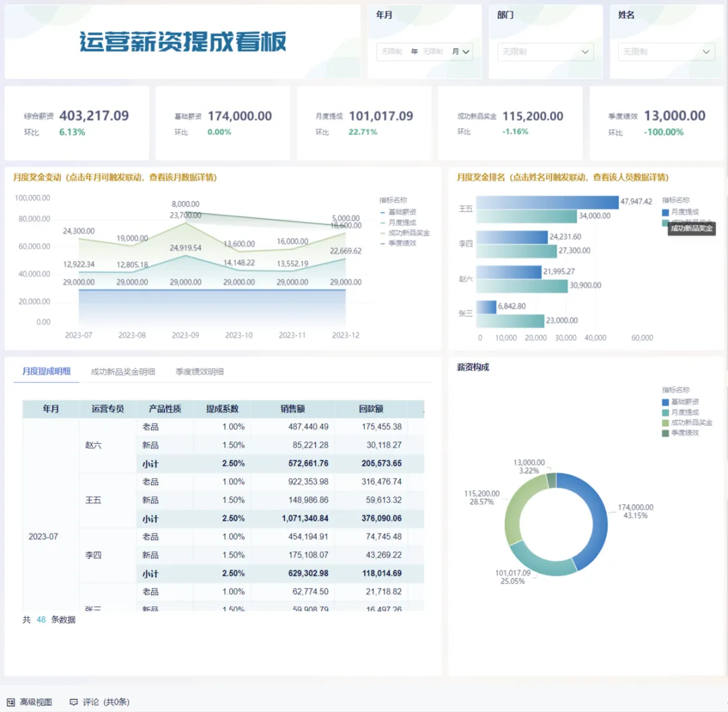728x712 pixels.
Task: Switch to the 月度提成明细 tab
Action: pyautogui.click(x=47, y=371)
